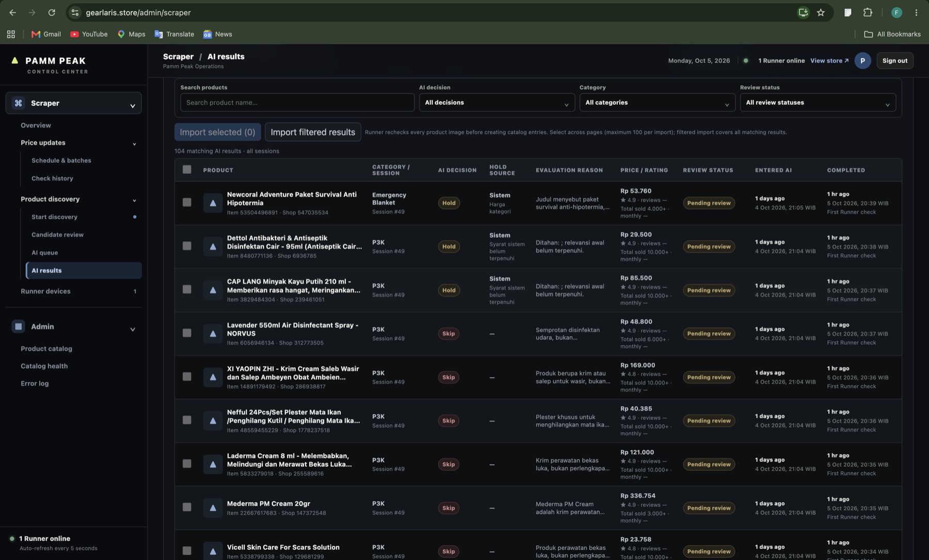Click the Mederma PM Cream product thumbnail icon
This screenshot has height=560, width=929.
(x=213, y=508)
